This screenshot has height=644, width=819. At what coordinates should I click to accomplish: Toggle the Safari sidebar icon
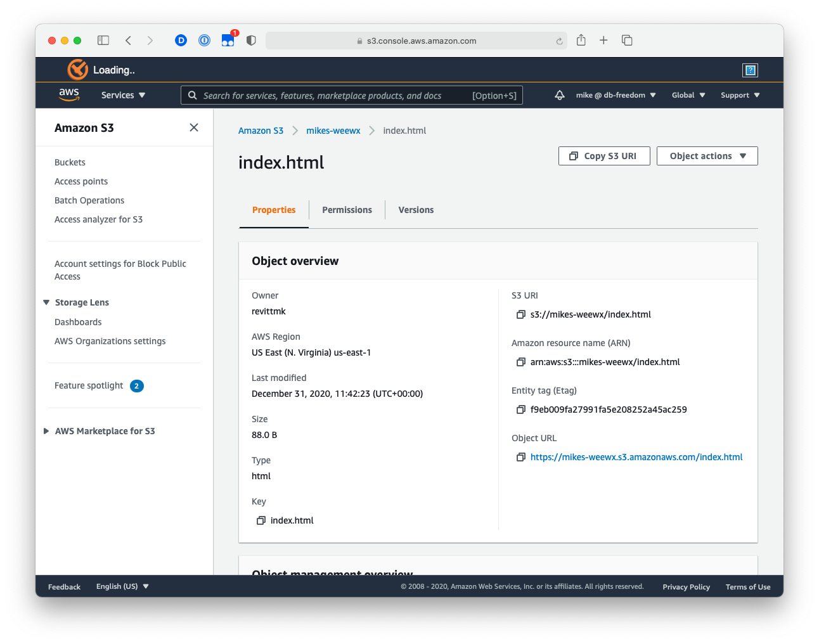(x=103, y=41)
